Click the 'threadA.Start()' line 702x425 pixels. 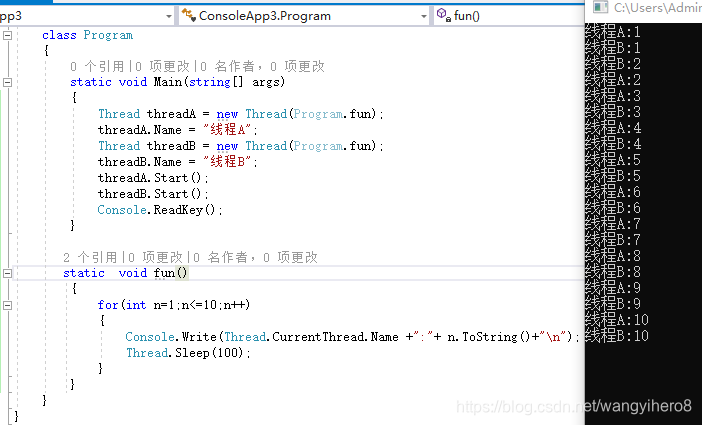click(153, 178)
